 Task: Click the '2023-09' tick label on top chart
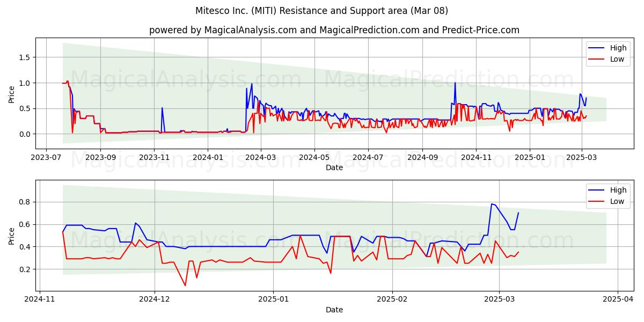point(100,157)
